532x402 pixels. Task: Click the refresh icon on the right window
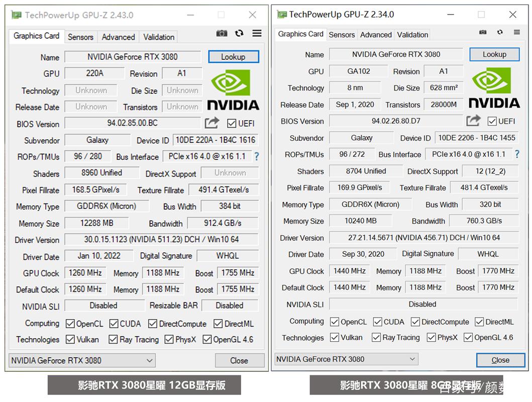pyautogui.click(x=499, y=31)
